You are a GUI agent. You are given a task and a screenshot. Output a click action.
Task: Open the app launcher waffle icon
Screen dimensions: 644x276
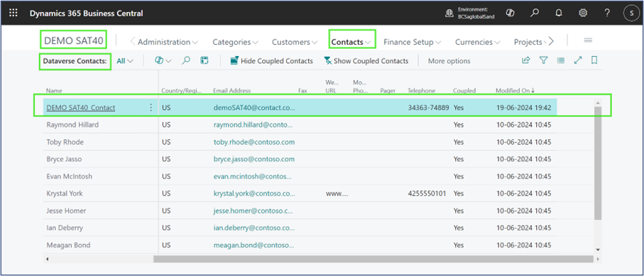pyautogui.click(x=13, y=13)
